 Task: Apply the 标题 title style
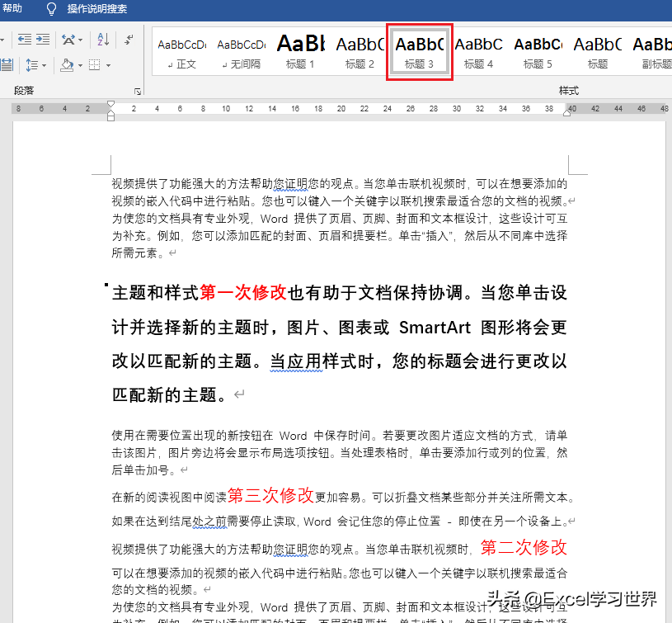click(598, 53)
